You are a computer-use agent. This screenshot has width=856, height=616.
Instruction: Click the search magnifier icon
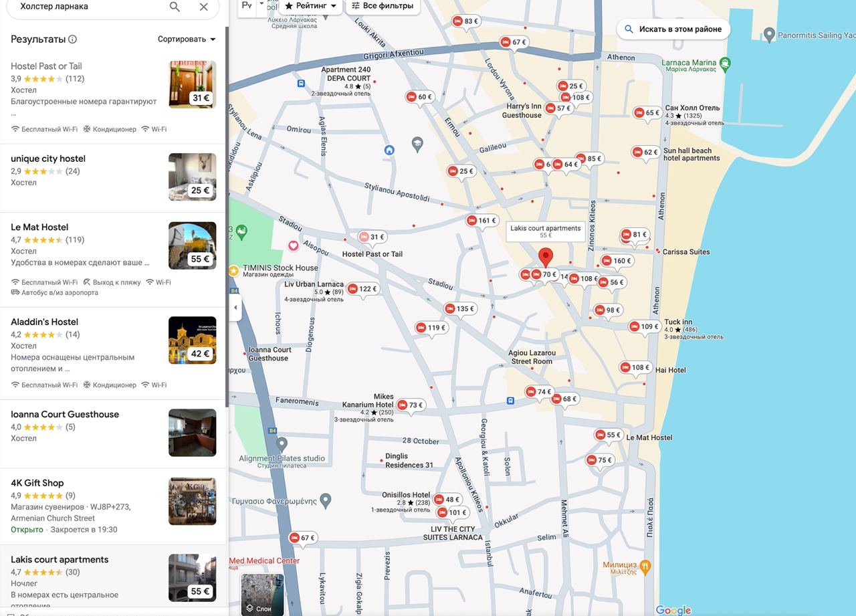(x=175, y=7)
